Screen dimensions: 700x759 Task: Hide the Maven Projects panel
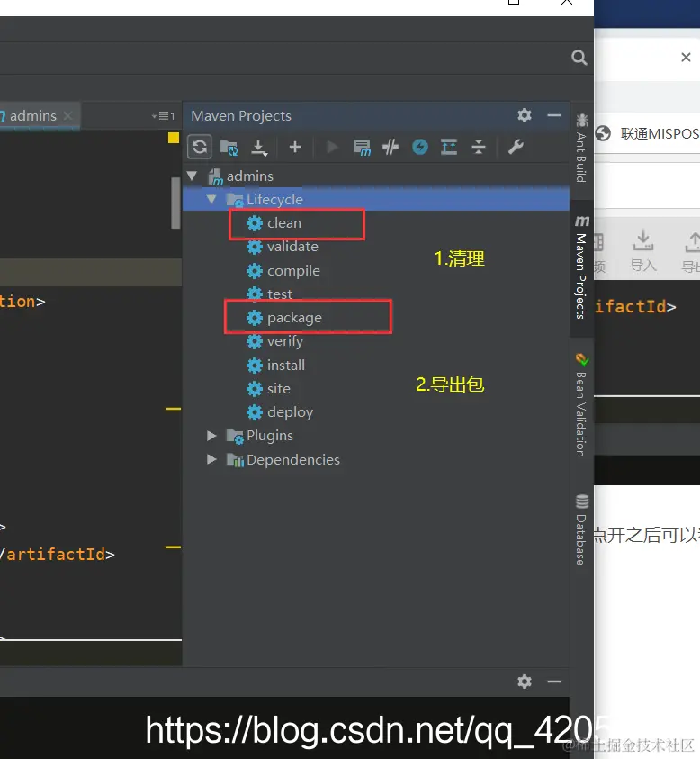coord(554,115)
